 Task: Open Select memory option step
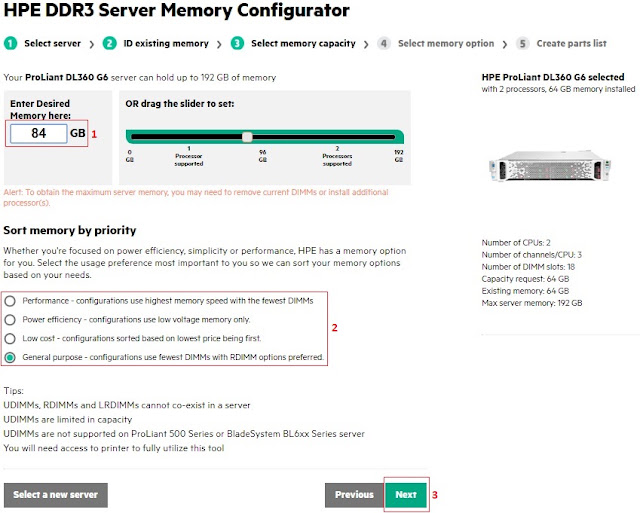coord(446,44)
